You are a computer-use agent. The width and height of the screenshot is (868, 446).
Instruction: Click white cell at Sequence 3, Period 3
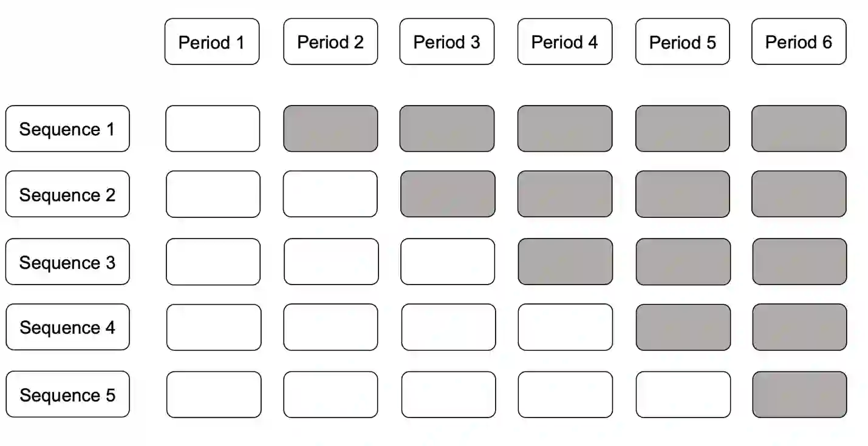point(448,262)
